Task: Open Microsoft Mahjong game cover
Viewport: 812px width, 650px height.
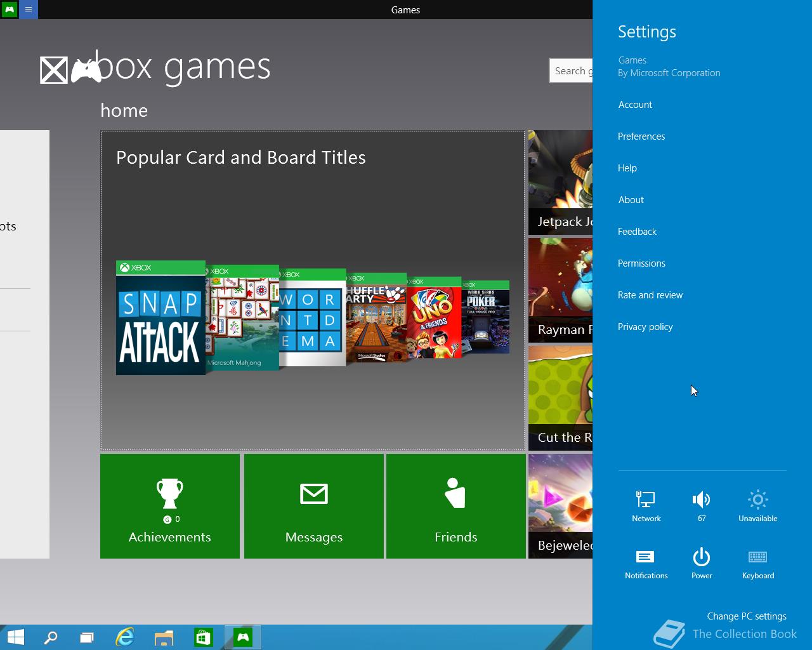Action: point(243,317)
